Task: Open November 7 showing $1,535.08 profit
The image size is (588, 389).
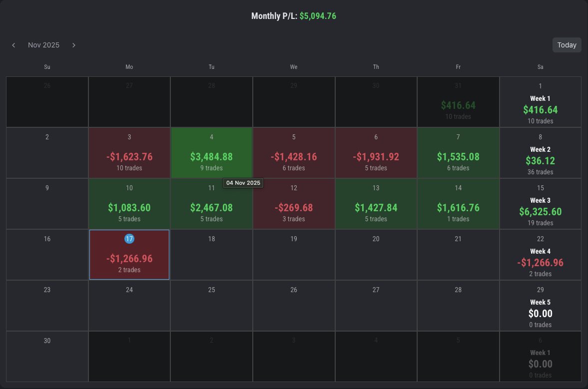Action: tap(458, 152)
